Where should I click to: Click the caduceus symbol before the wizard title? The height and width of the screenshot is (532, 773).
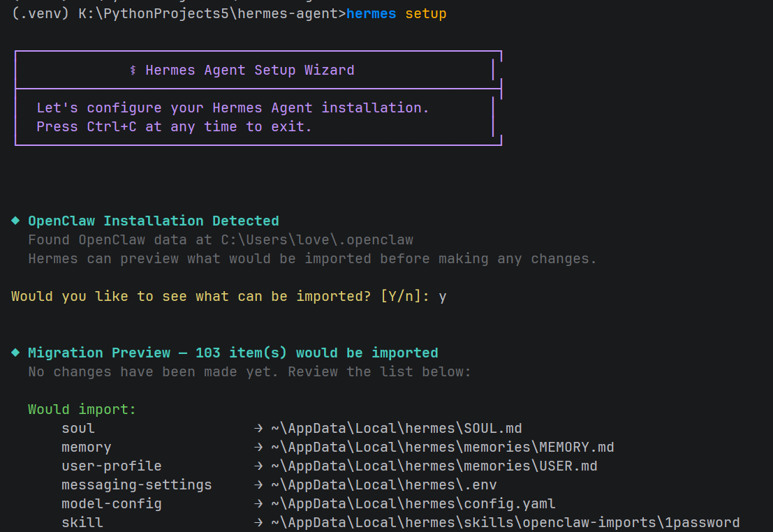[x=133, y=70]
